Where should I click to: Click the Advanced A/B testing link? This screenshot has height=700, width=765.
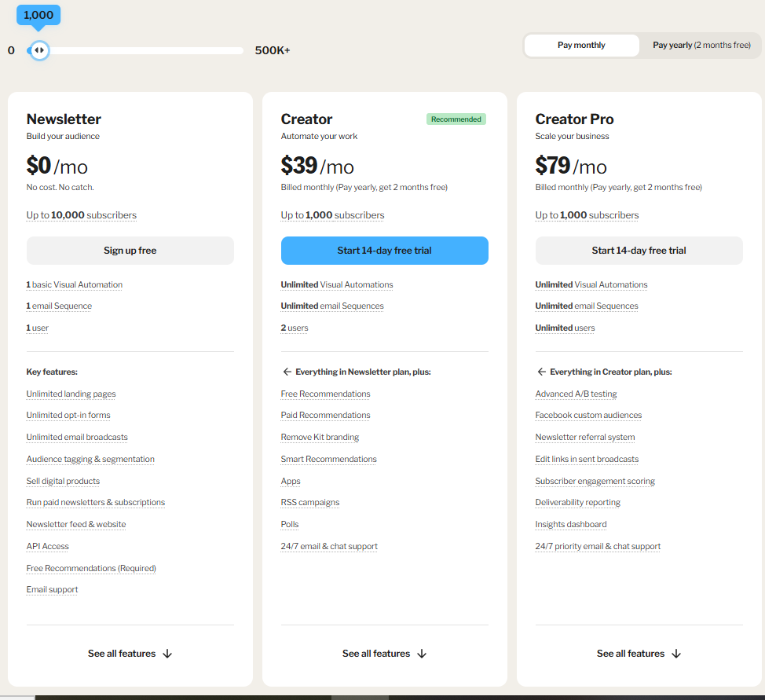[x=576, y=394]
